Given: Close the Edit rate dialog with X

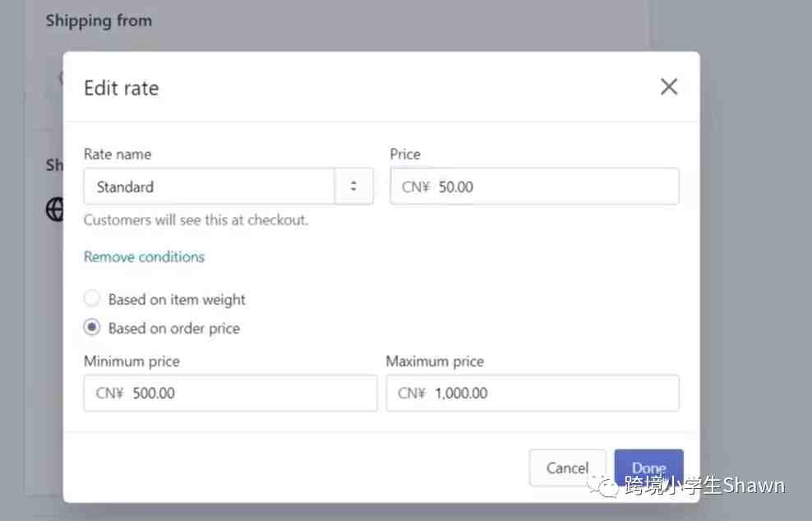Looking at the screenshot, I should (669, 87).
